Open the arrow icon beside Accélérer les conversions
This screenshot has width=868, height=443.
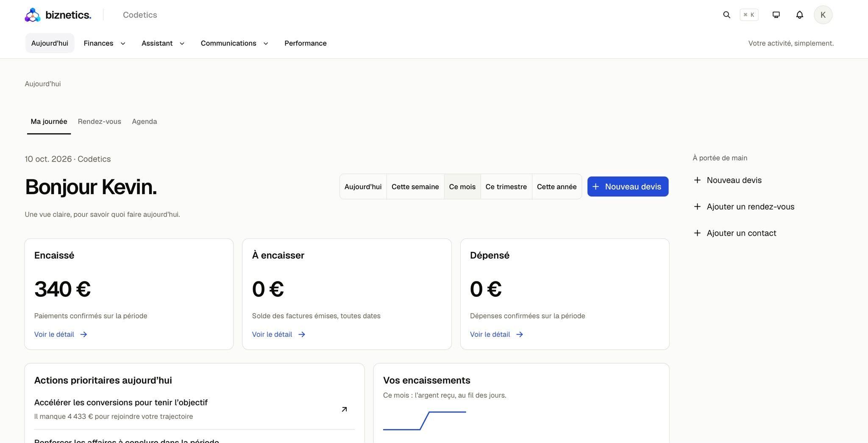click(344, 409)
